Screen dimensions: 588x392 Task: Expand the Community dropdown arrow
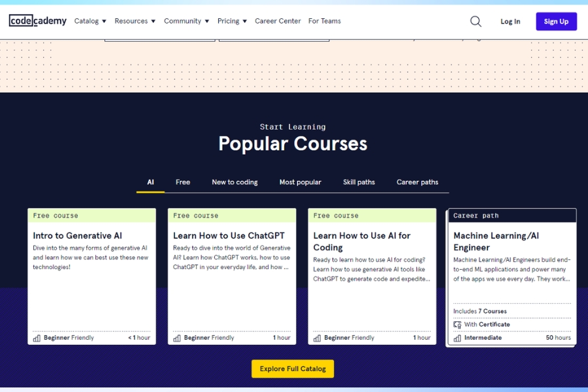tap(206, 22)
